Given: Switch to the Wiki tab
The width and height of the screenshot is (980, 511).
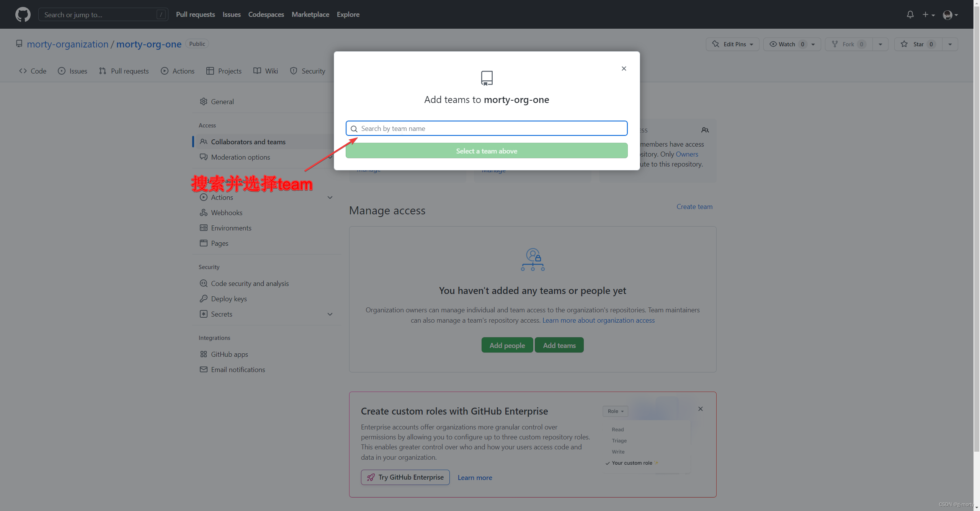Looking at the screenshot, I should (x=266, y=71).
